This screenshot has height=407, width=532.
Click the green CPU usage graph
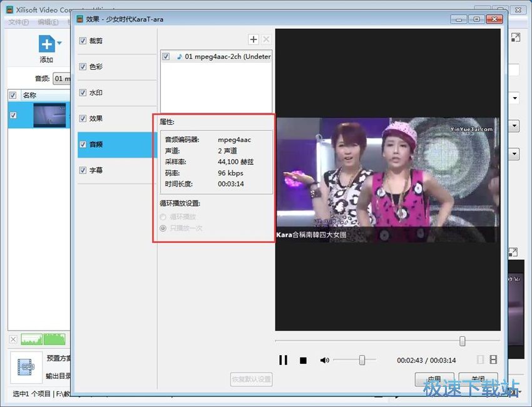(43, 339)
